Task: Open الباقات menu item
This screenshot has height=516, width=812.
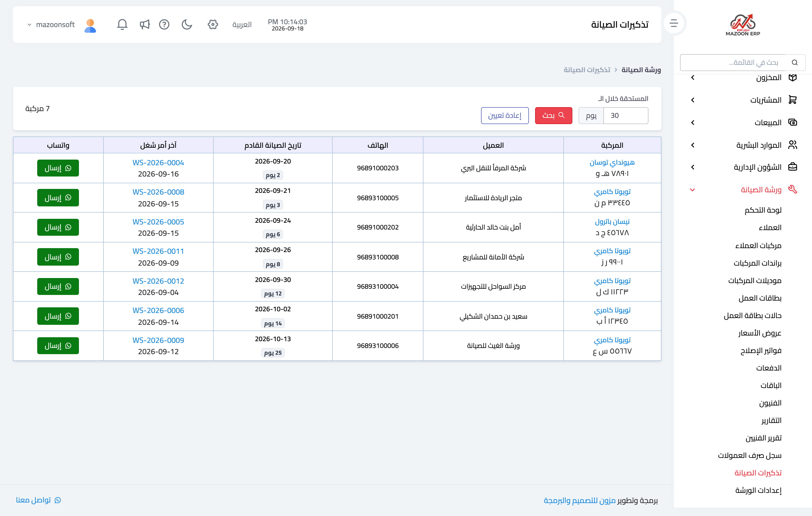Action: coord(771,385)
